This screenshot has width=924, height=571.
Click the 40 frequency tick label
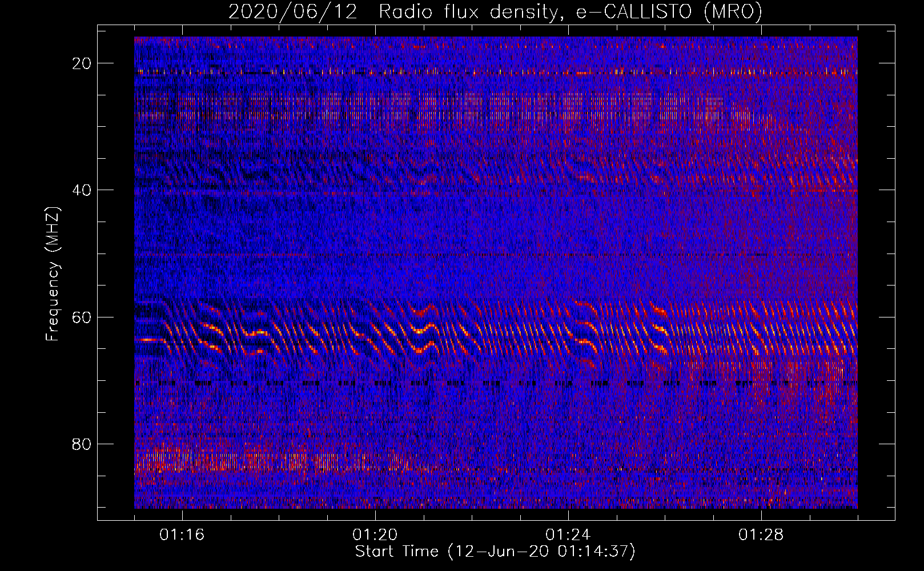click(82, 190)
